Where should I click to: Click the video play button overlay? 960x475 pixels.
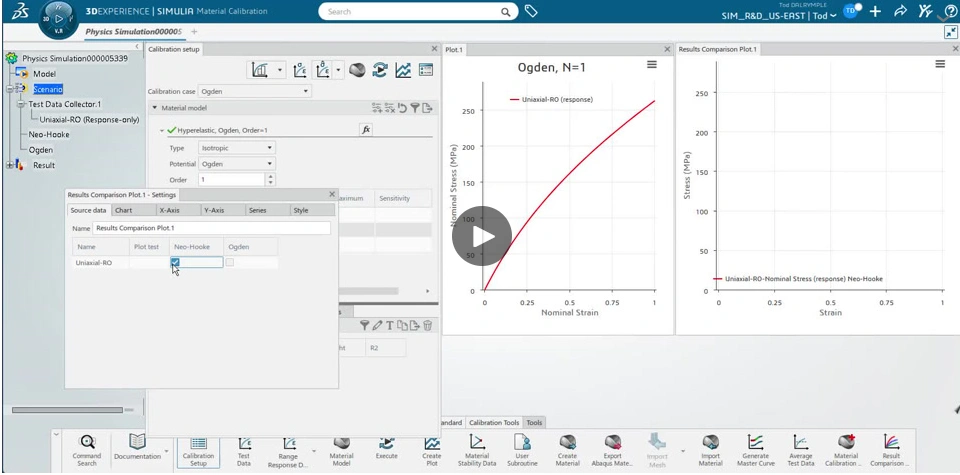482,236
